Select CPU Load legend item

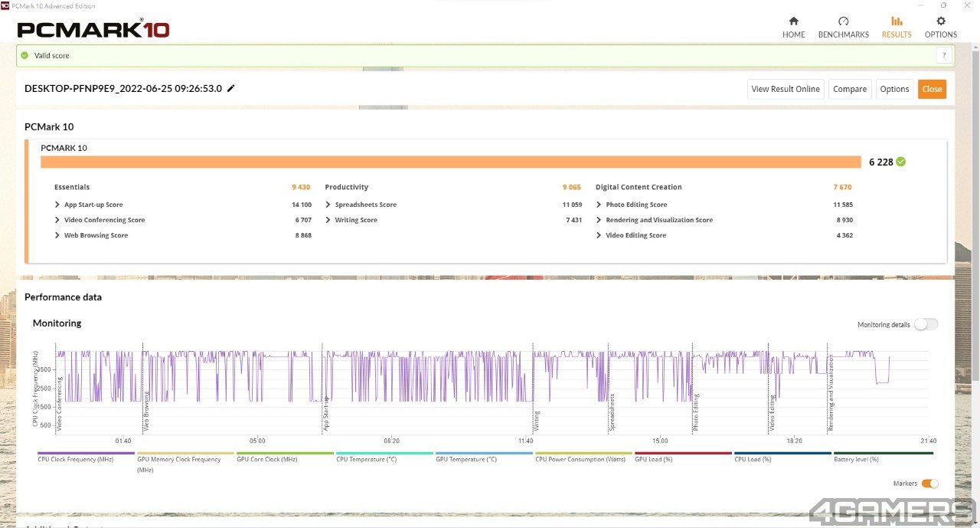782,457
